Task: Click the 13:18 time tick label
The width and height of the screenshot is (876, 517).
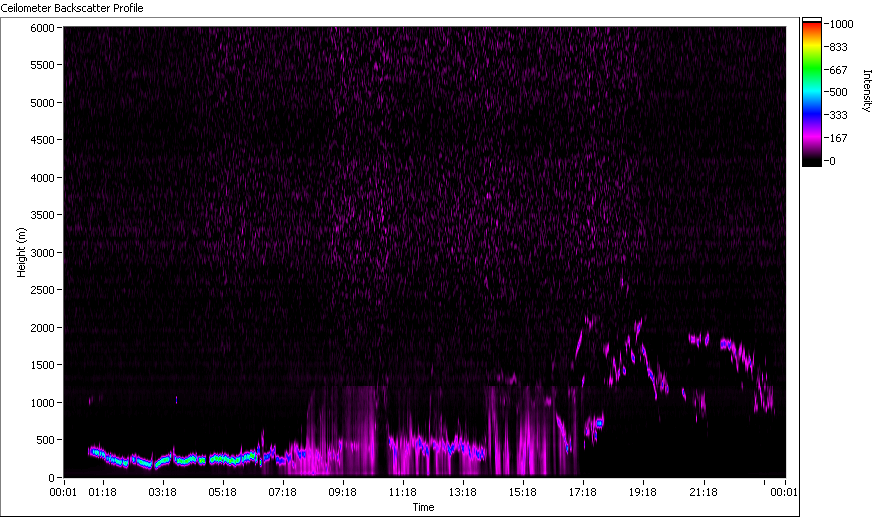Action: [463, 492]
